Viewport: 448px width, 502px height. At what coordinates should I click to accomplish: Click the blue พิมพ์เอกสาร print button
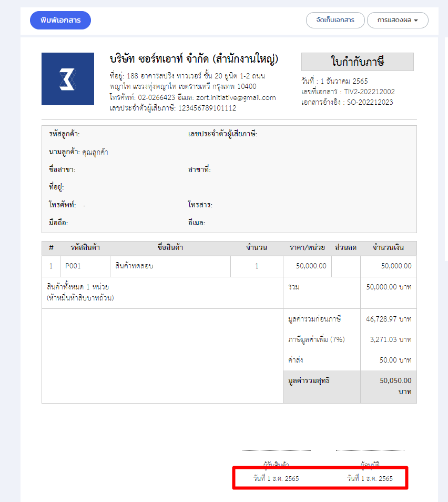pyautogui.click(x=60, y=20)
